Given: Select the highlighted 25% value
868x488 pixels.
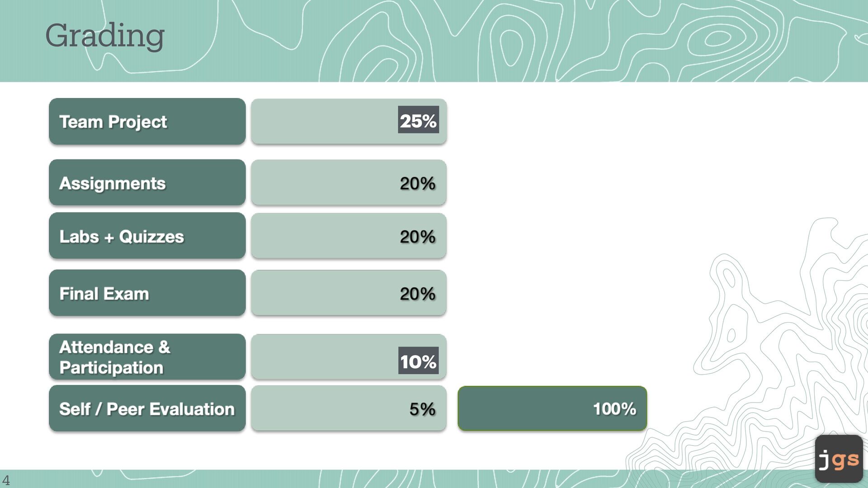Looking at the screenshot, I should tap(418, 120).
